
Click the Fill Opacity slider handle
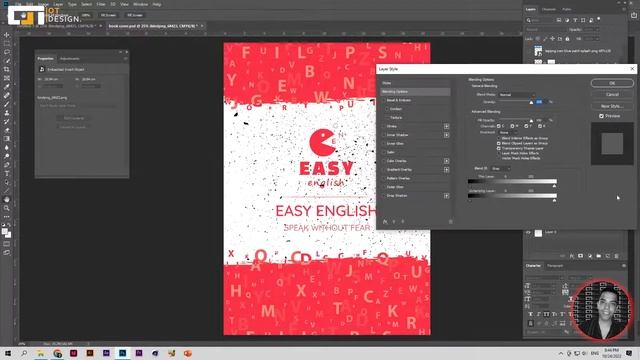(531, 121)
